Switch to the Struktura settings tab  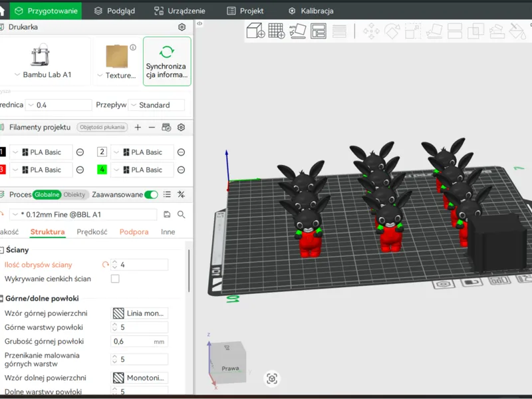[47, 231]
